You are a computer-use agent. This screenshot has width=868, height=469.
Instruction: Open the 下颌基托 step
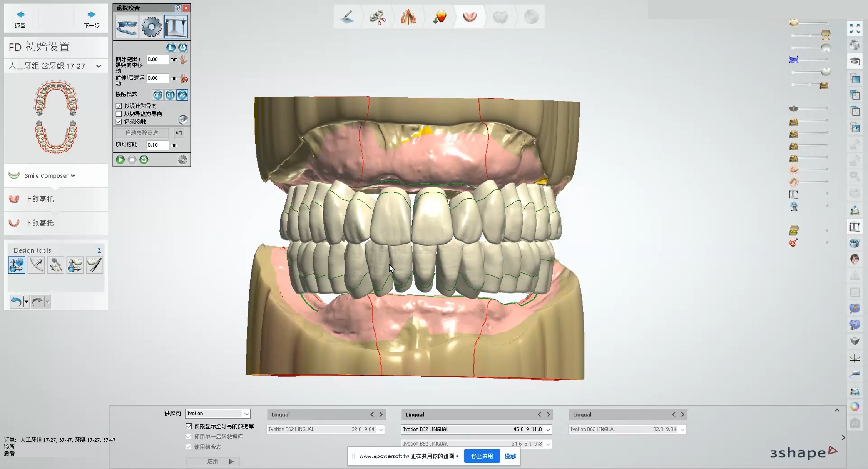pyautogui.click(x=39, y=223)
